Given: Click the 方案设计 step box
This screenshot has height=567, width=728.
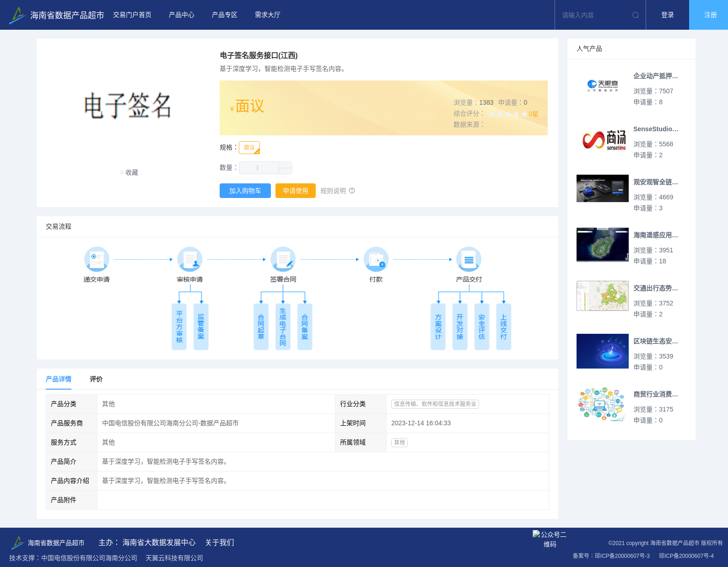Looking at the screenshot, I should [438, 327].
